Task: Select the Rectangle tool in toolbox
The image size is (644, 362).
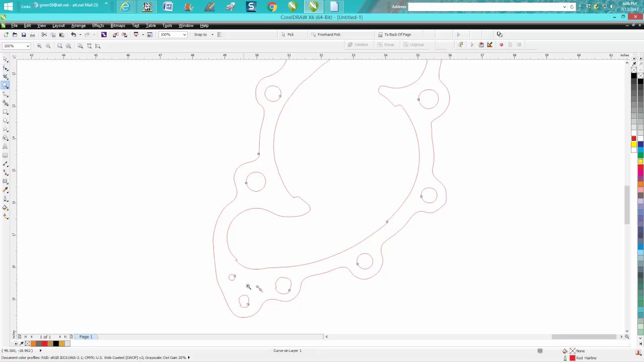Action: 5,112
